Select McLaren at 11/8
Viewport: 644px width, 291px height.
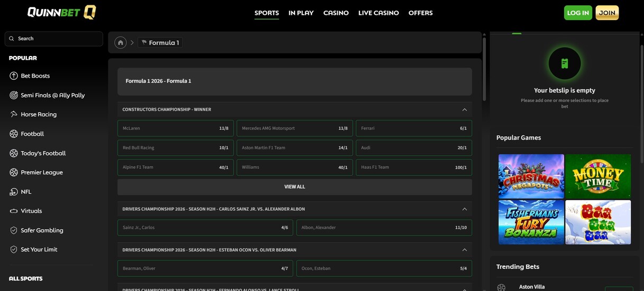click(x=176, y=128)
